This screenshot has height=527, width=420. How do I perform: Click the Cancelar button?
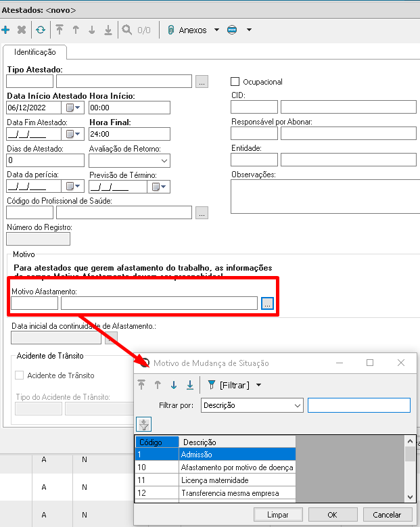(388, 515)
